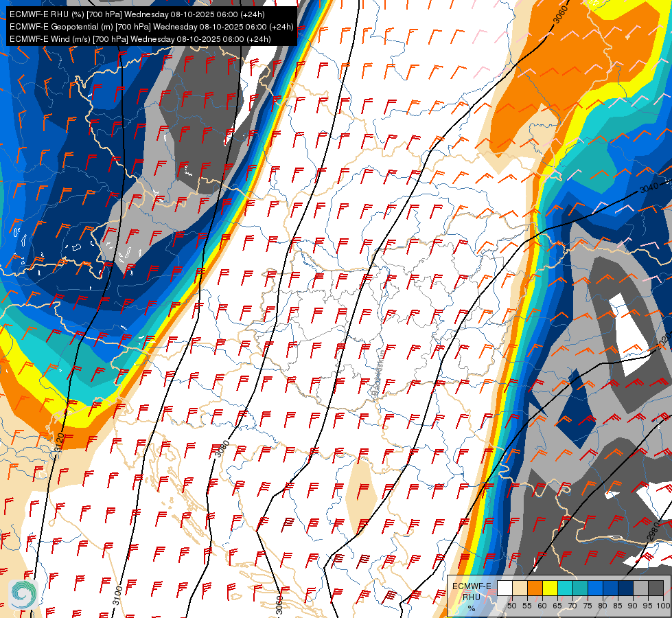Click the white swatch below 50 percent
The image size is (672, 618).
point(505,588)
